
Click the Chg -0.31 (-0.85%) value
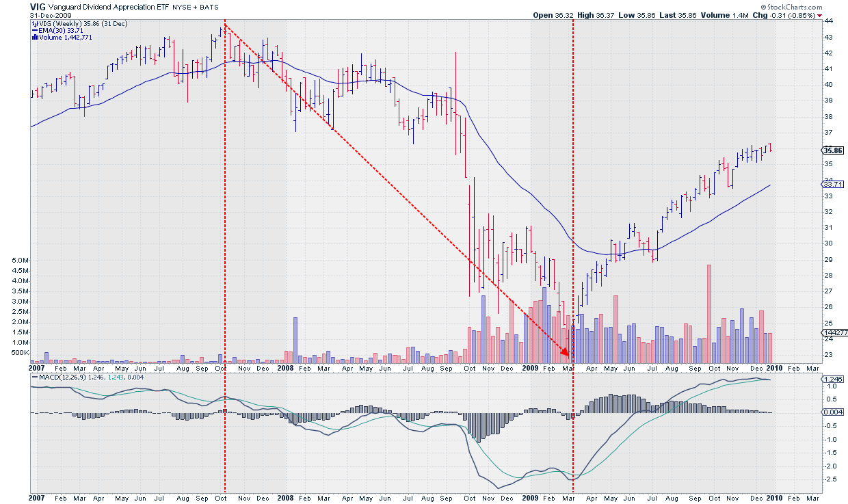(x=793, y=15)
